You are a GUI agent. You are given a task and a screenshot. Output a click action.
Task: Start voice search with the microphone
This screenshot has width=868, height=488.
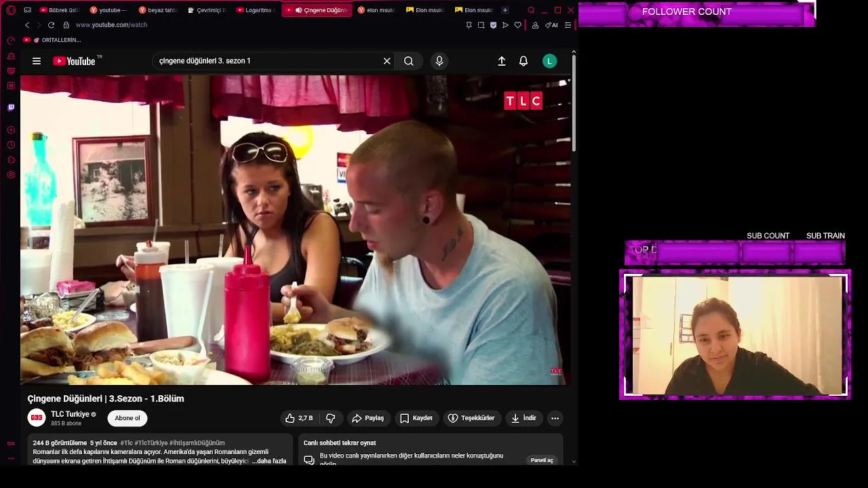coord(439,61)
